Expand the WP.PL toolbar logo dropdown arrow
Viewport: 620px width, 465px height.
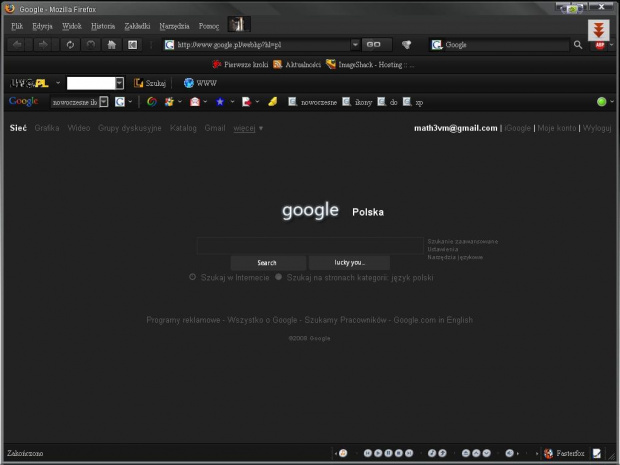point(58,83)
